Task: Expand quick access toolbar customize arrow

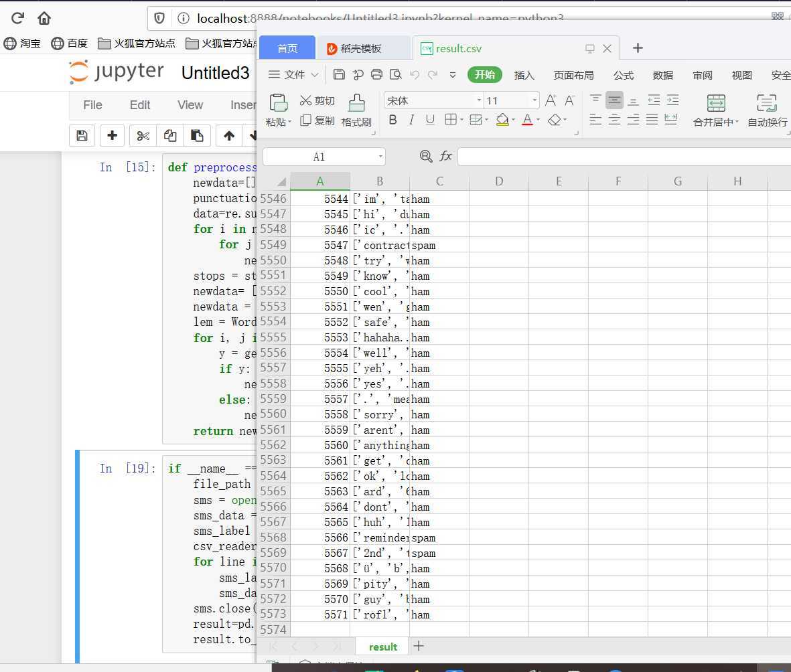Action: click(x=453, y=74)
